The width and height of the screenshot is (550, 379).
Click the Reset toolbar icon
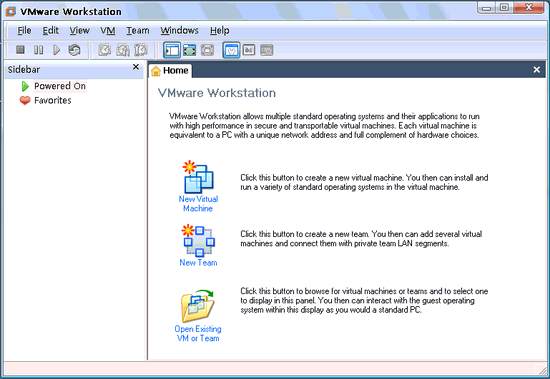point(74,50)
